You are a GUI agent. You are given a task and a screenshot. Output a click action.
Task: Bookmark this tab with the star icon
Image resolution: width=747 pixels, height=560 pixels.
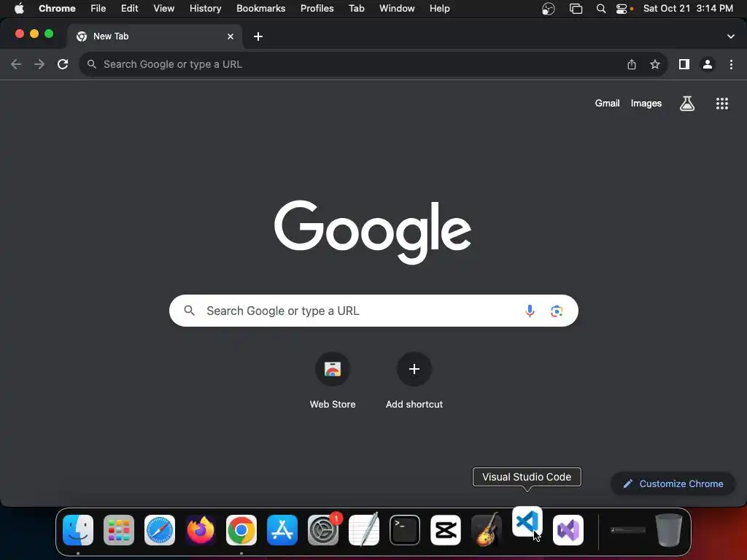[x=655, y=64]
